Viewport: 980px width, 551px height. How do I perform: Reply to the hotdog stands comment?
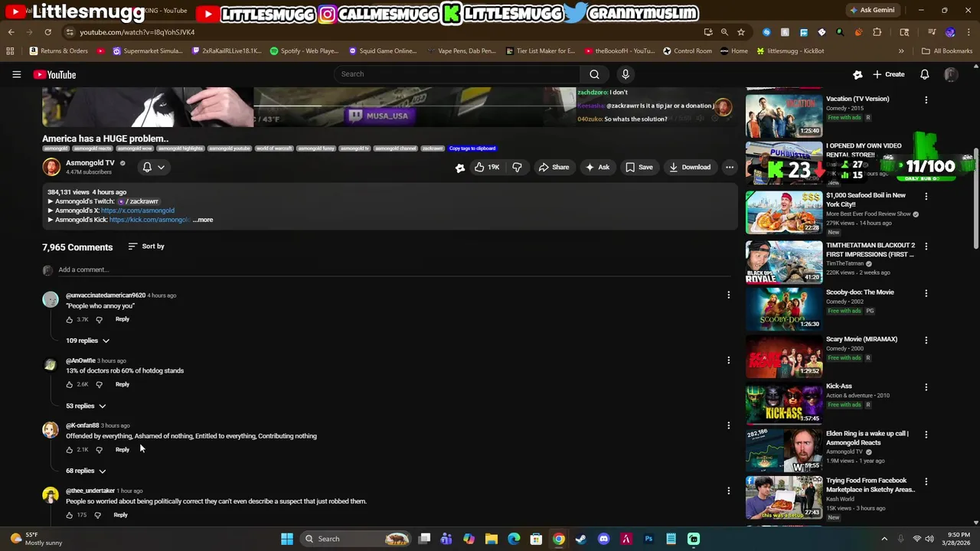[x=122, y=384]
